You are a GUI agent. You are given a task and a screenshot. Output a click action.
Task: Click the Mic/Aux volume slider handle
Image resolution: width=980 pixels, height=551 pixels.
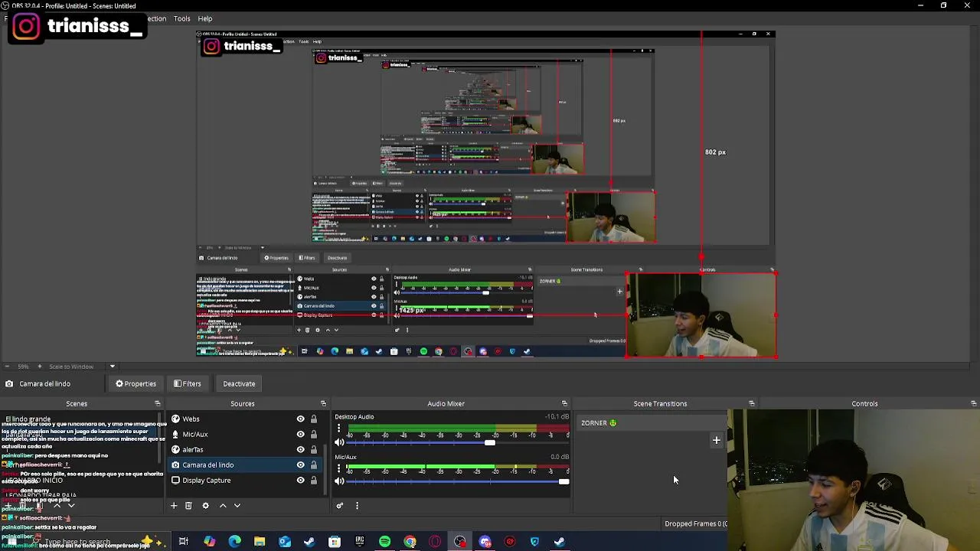click(x=564, y=481)
